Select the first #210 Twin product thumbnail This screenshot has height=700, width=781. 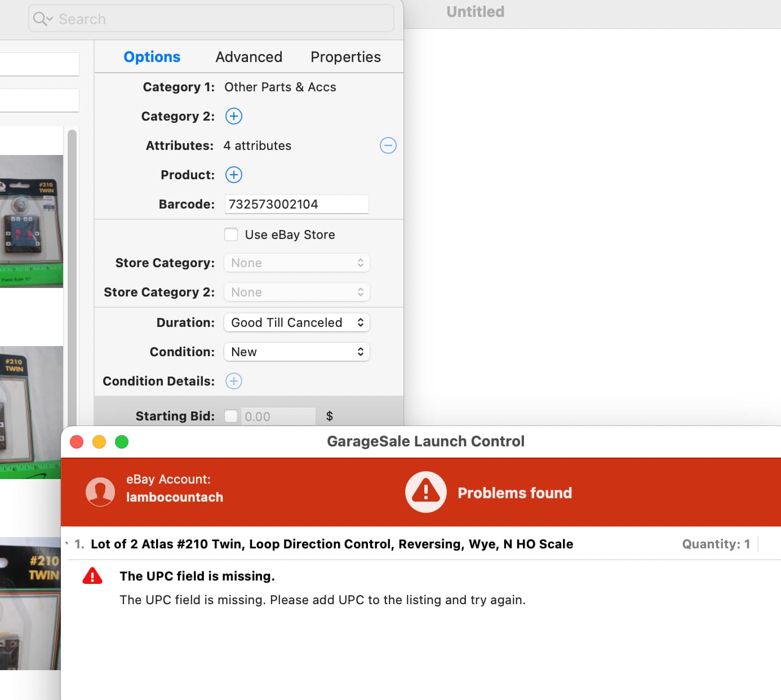[32, 221]
